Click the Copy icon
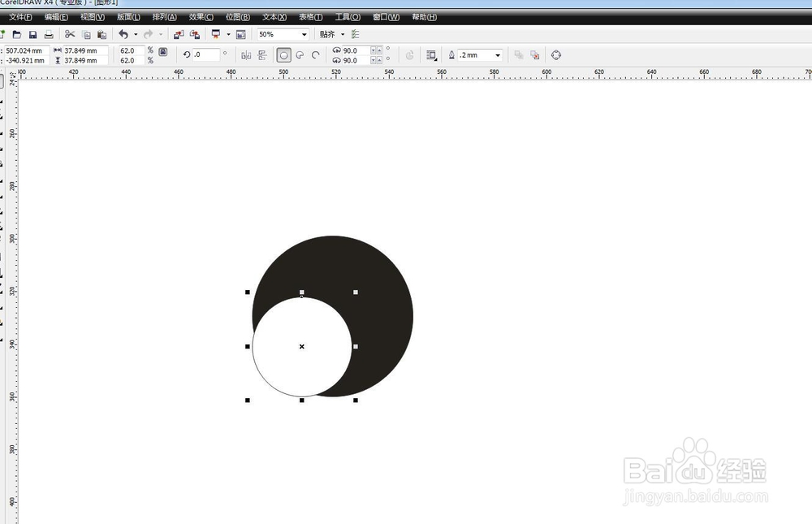 pos(87,35)
